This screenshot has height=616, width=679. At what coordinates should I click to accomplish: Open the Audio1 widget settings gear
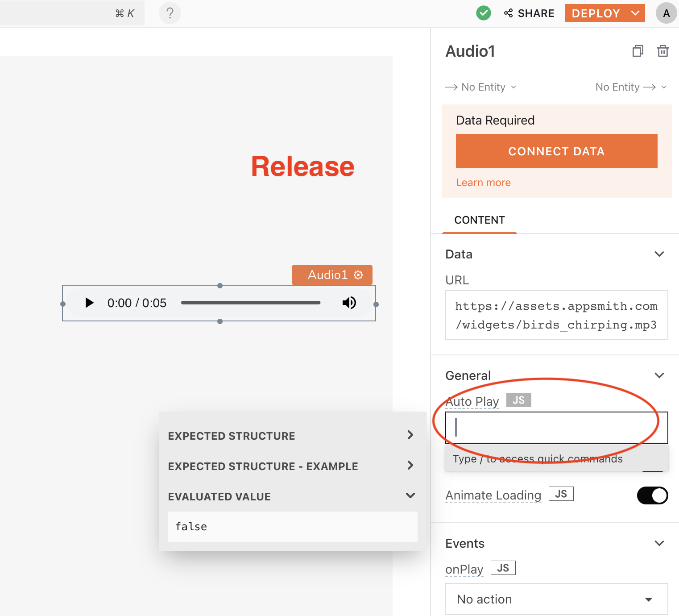point(358,275)
